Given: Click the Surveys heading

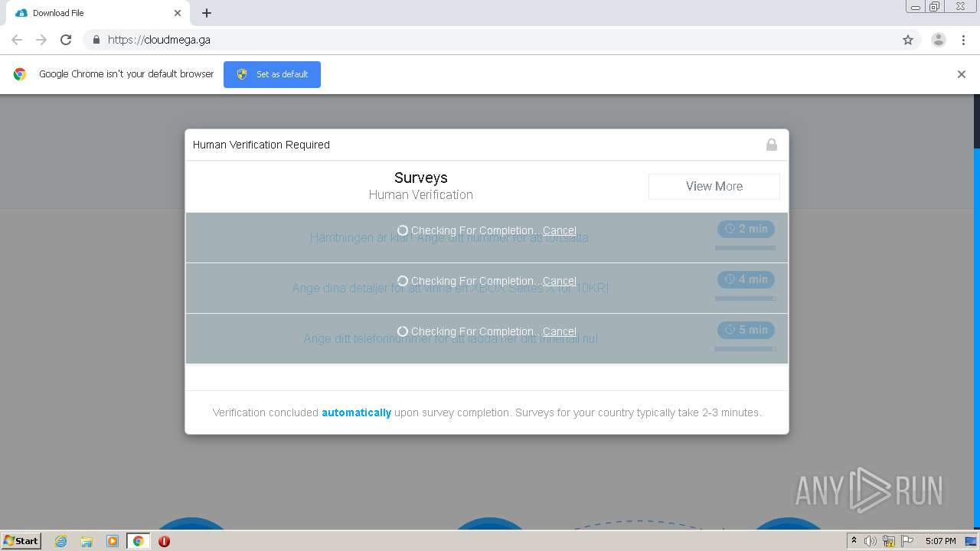Looking at the screenshot, I should 420,178.
